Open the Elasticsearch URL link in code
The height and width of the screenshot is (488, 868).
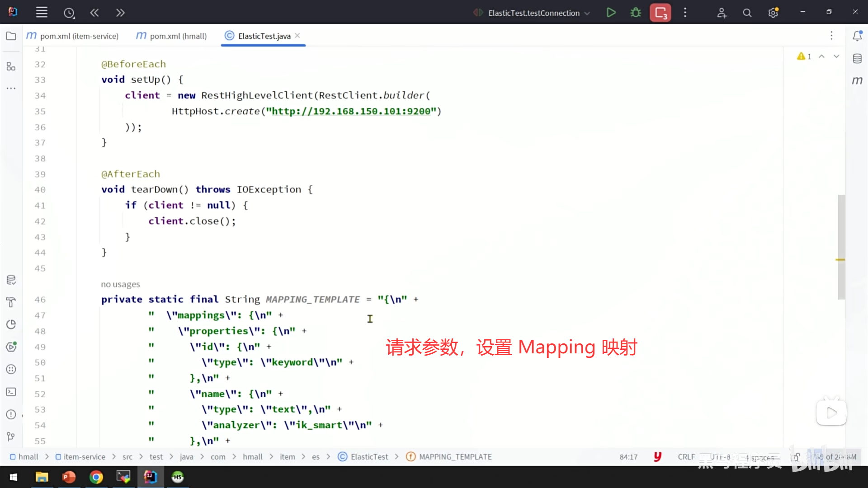(x=351, y=111)
